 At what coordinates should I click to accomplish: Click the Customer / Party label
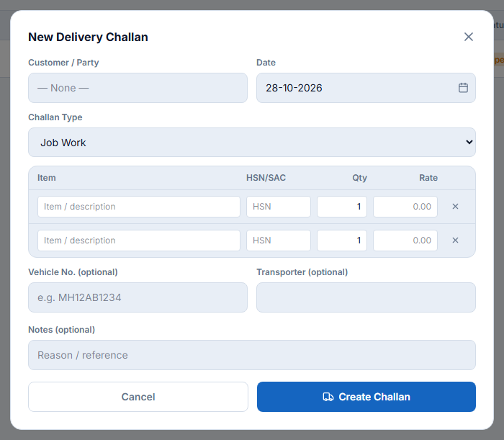click(x=63, y=63)
